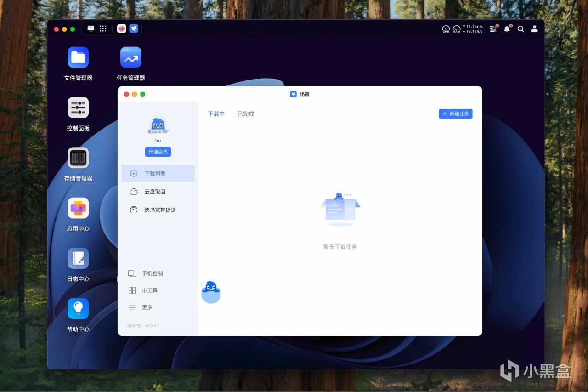The image size is (588, 392).
Task: Open the 任务管理器 desktop icon
Action: tap(131, 58)
